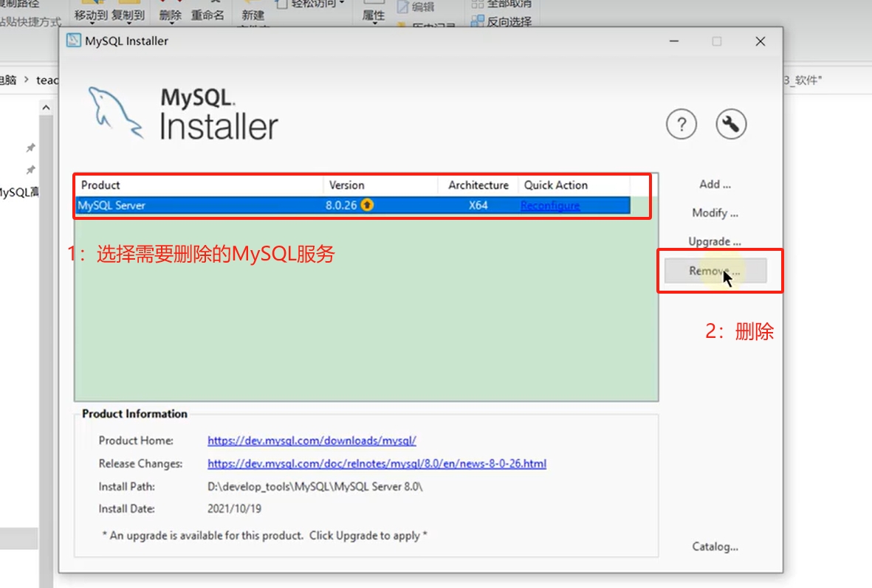Image resolution: width=872 pixels, height=588 pixels.
Task: Open the Product Home downloads link
Action: click(x=312, y=440)
